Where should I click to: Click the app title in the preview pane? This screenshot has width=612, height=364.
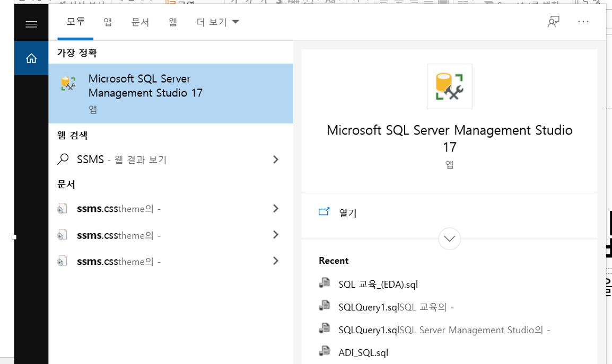tap(449, 138)
